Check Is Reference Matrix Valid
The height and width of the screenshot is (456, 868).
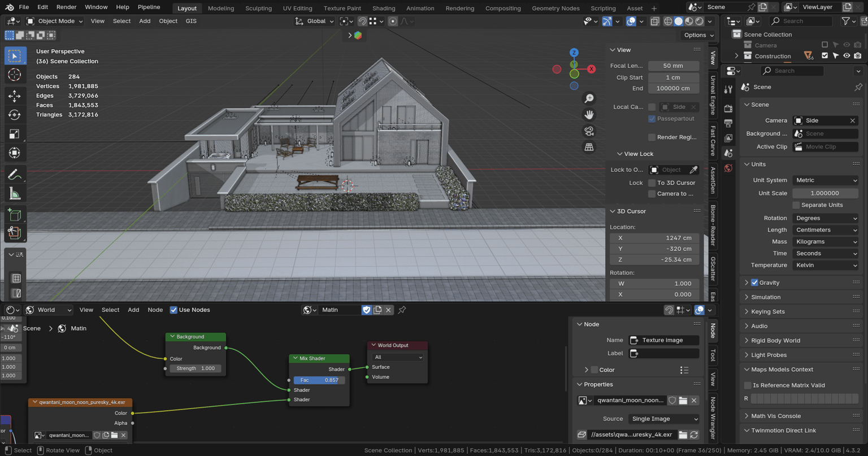(748, 385)
